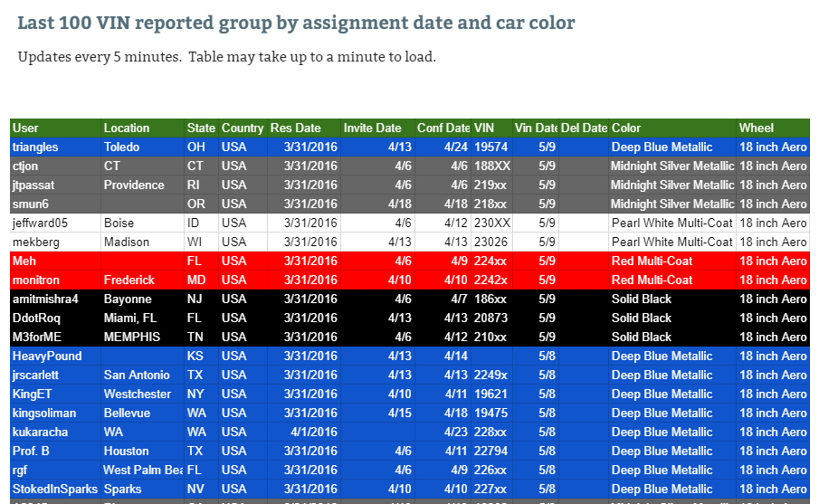Click the Wheel column header
Screen dimensions: 819x504
(773, 128)
